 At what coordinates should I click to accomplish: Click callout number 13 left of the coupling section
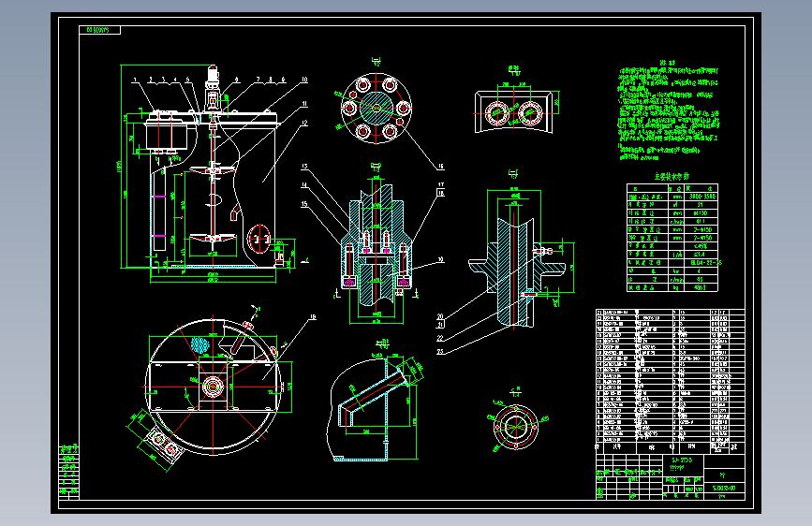coord(304,167)
